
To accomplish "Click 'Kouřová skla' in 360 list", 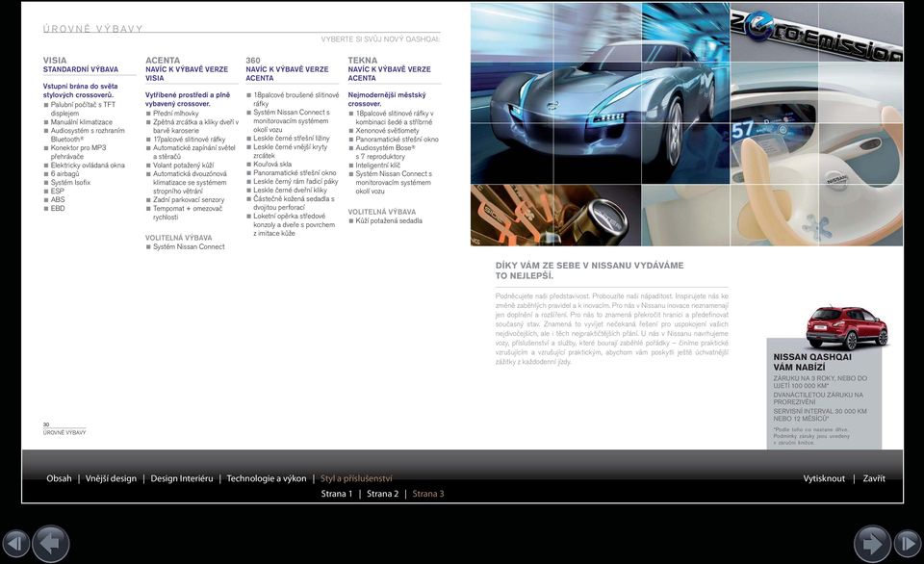I will (x=272, y=165).
